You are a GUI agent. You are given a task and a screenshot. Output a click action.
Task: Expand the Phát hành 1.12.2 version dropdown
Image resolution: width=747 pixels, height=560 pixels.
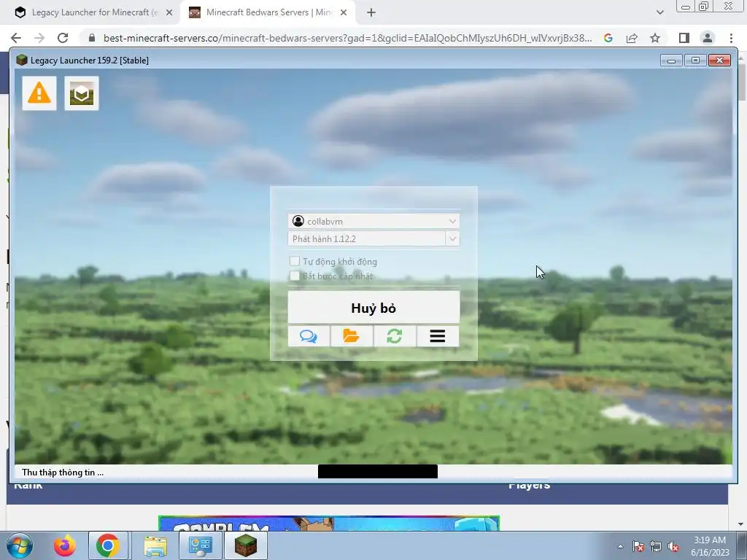452,238
